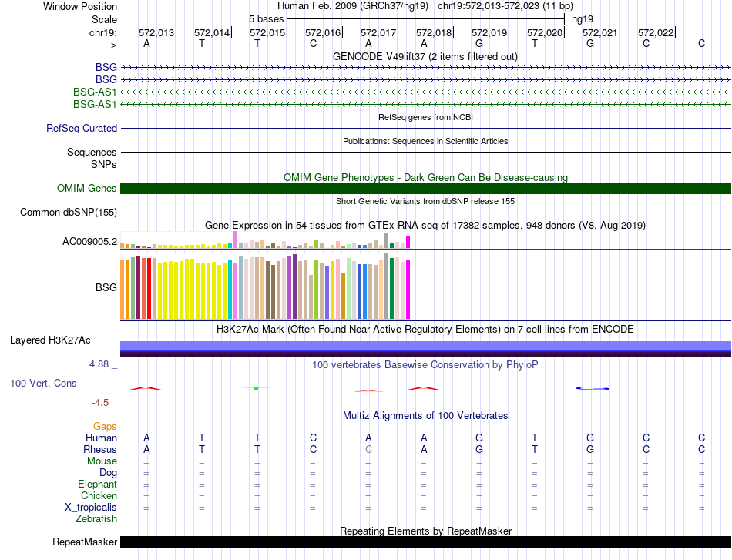This screenshot has width=732, height=560.
Task: Click the upper BSG-AS1 antisense green arrow track
Action: 425,92
